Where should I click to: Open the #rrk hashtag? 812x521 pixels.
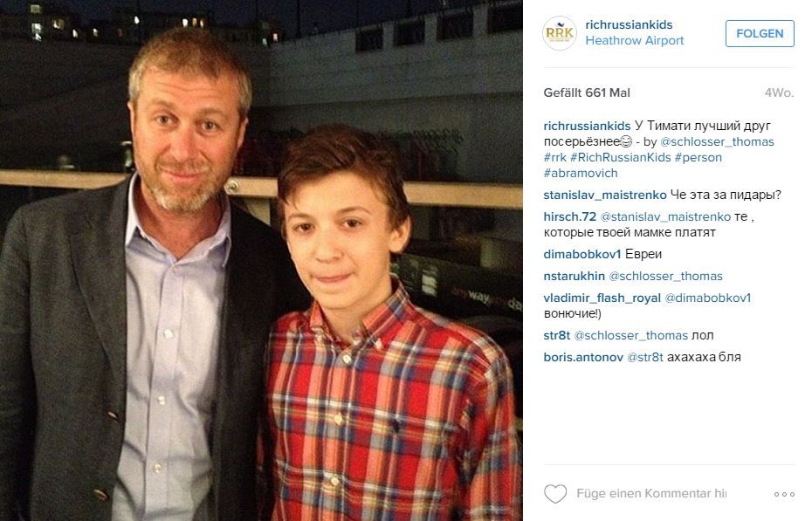[555, 157]
